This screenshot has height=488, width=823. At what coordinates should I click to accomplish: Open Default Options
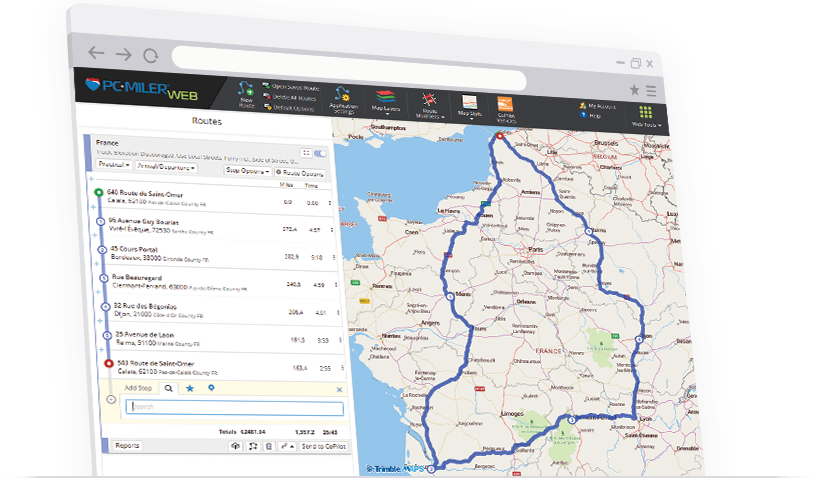(x=289, y=108)
